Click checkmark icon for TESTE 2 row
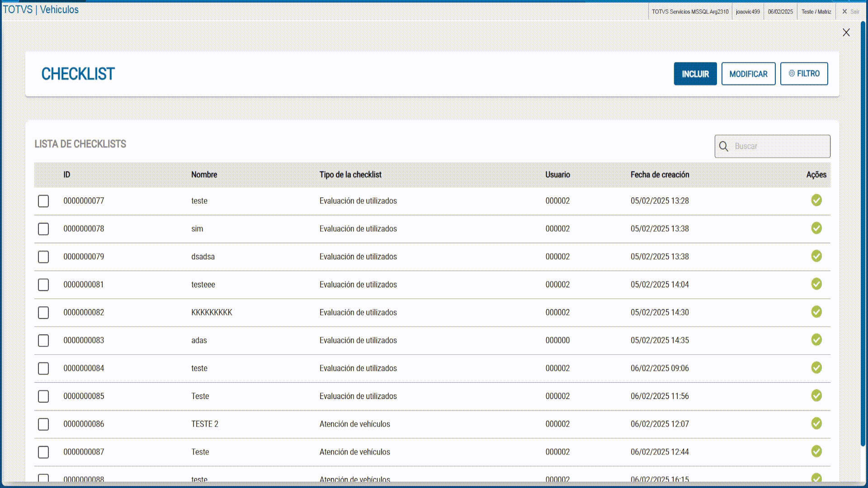The image size is (868, 488). 816,423
